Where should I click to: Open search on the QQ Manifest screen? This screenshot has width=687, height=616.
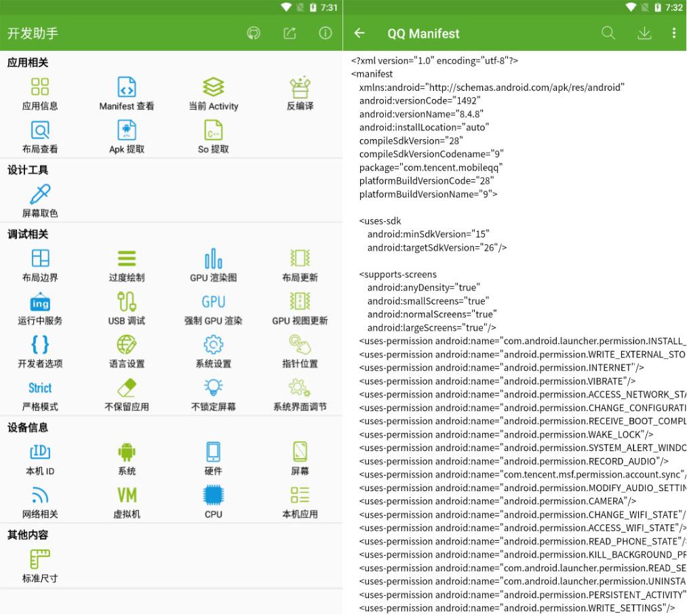(608, 33)
